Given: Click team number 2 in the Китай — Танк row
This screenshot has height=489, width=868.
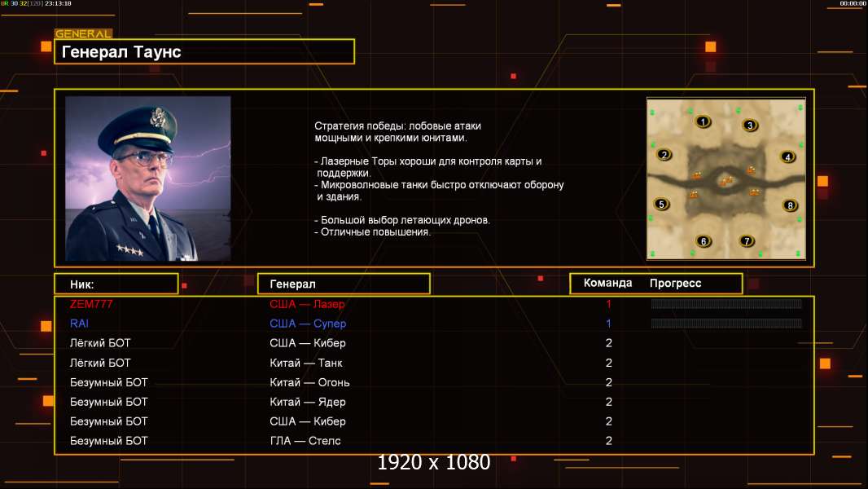Looking at the screenshot, I should pos(608,363).
